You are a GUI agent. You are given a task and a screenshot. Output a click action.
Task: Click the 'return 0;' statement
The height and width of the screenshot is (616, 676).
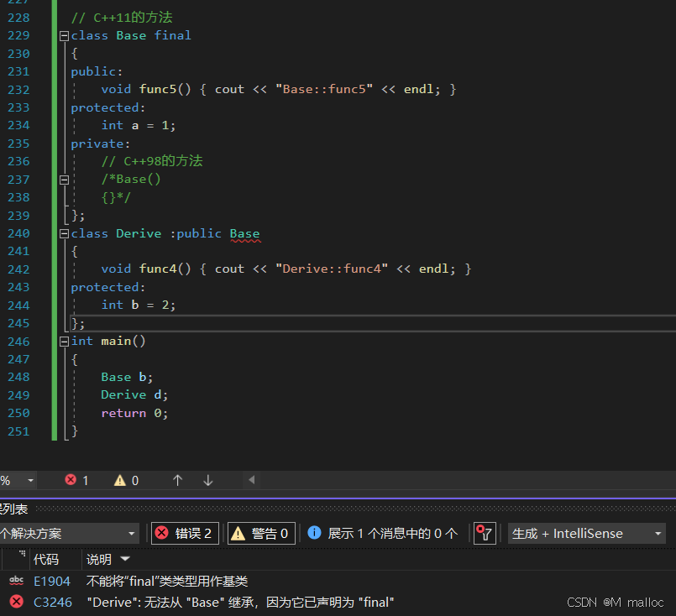(x=134, y=413)
